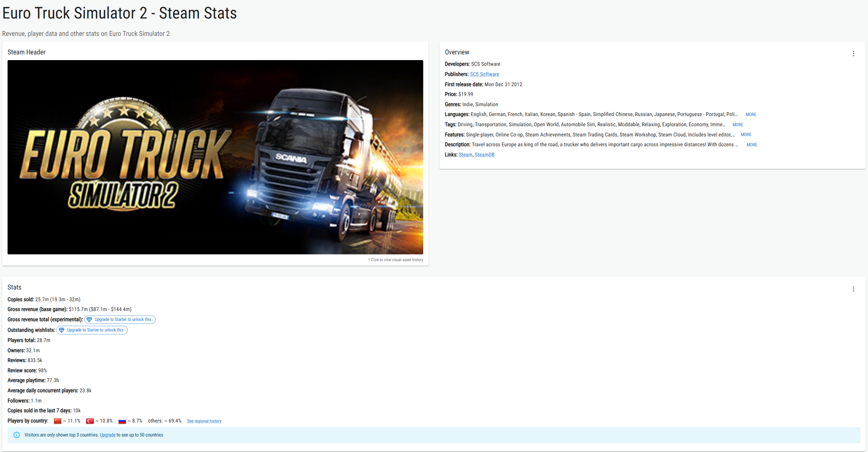Expand Features list with MORE
The width and height of the screenshot is (868, 452).
coord(746,135)
